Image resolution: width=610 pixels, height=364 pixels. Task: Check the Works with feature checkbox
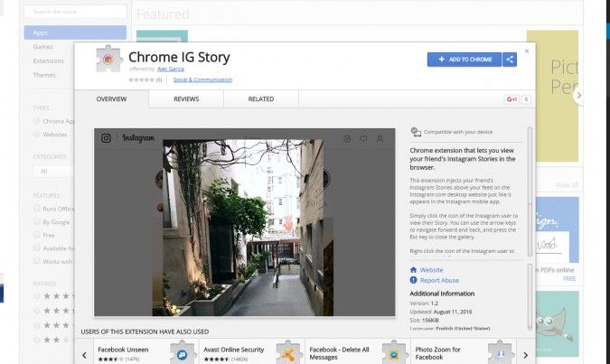[36, 261]
